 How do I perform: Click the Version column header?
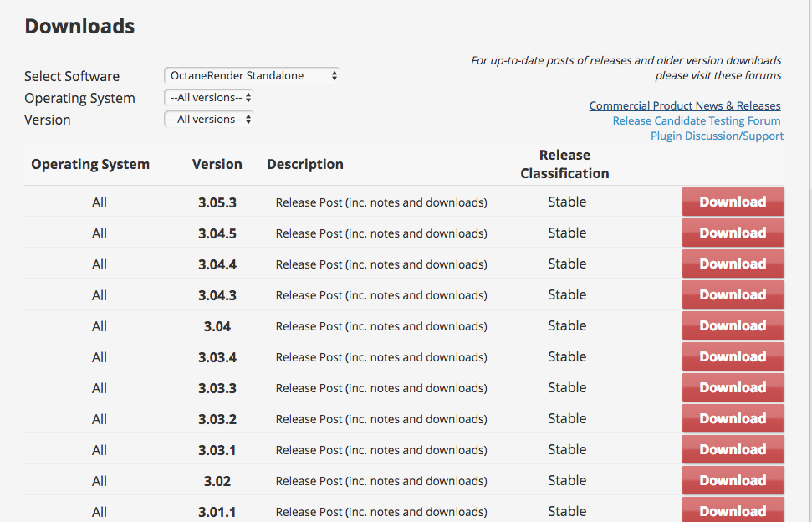pyautogui.click(x=217, y=165)
